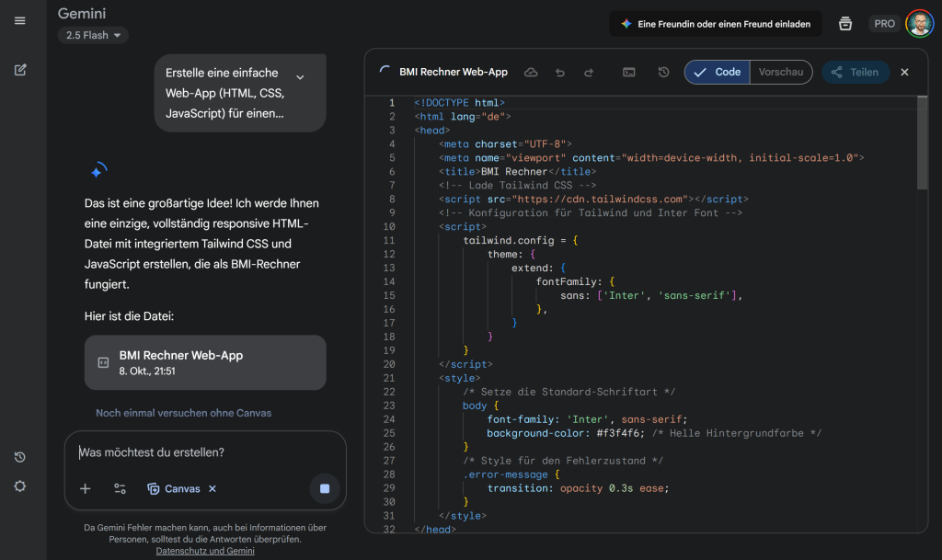This screenshot has height=560, width=942.
Task: Switch to the Vorschau preview view
Action: (x=780, y=72)
